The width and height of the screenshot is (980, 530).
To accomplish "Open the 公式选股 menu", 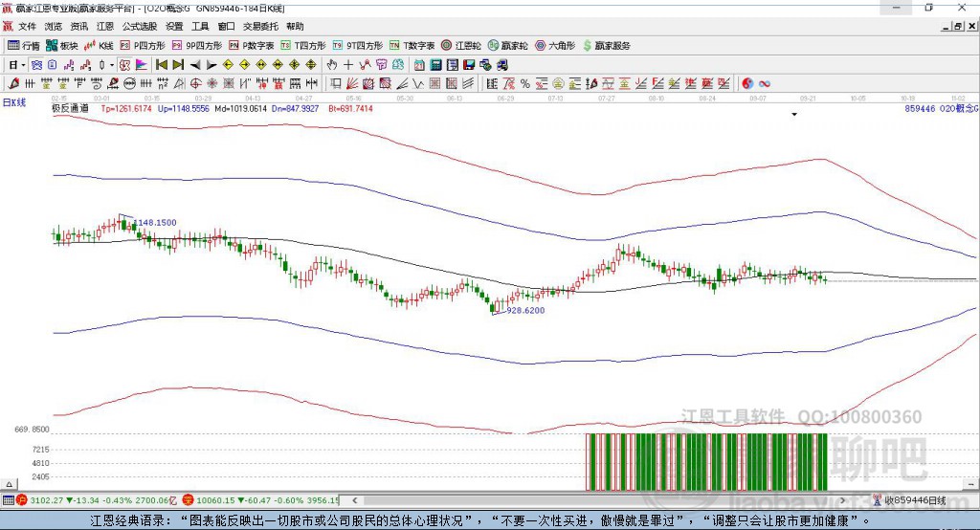I will 138,27.
